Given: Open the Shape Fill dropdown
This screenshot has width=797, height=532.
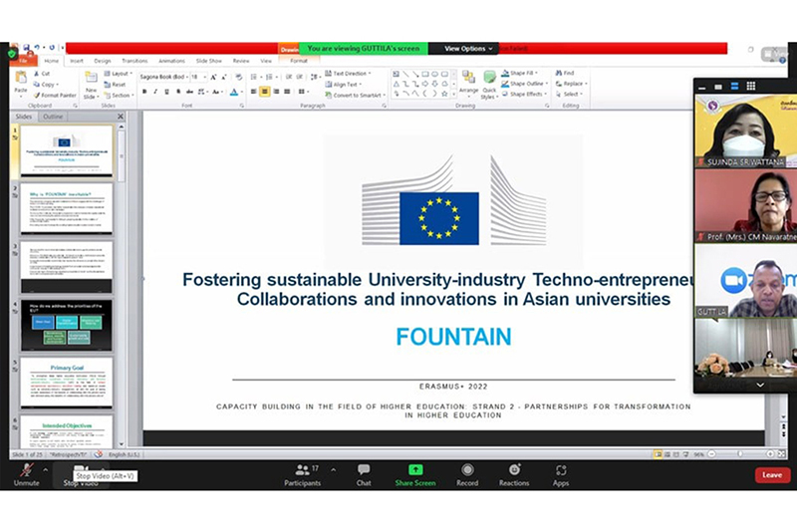Looking at the screenshot, I should 519,73.
